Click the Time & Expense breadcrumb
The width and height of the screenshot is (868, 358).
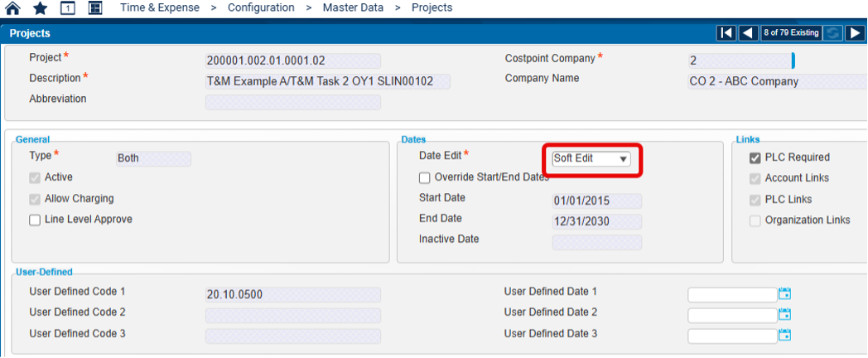[159, 7]
